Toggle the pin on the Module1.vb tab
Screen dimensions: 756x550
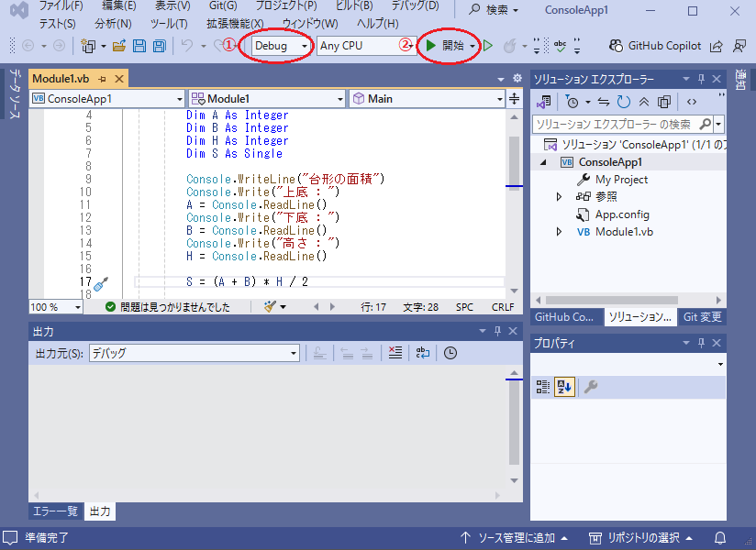(x=103, y=80)
